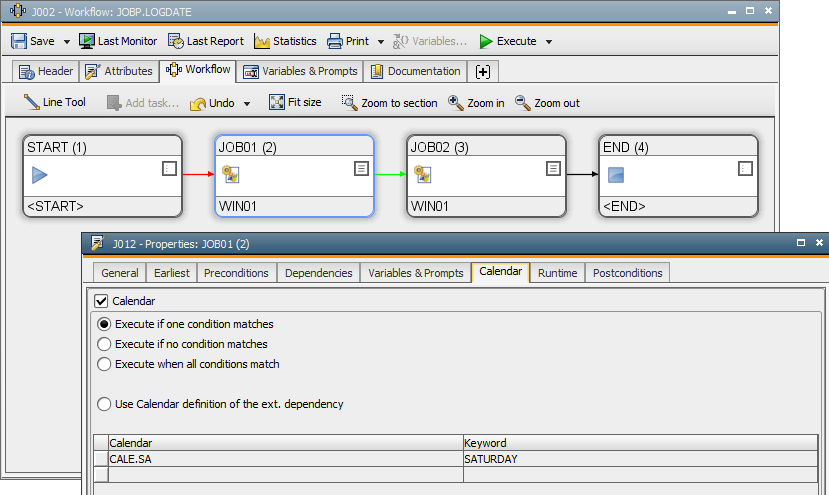
Task: Choose Use Calendar definition of ext. dependency
Action: pos(104,404)
